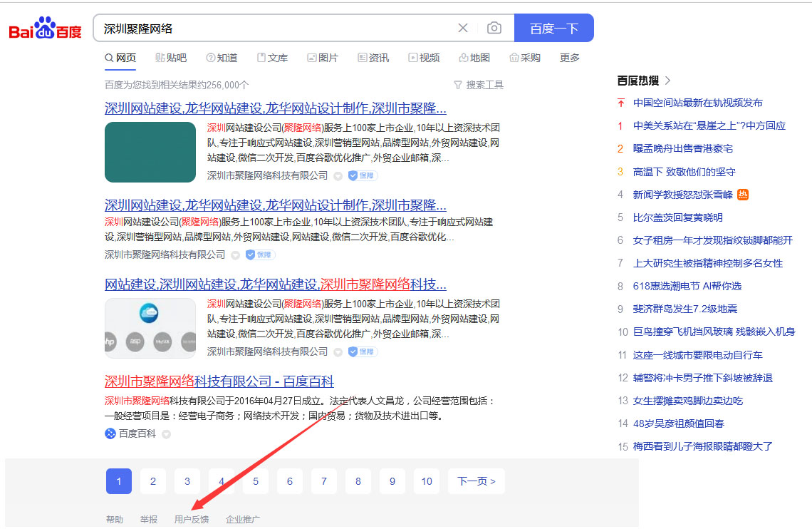Go to 下一页 next page
The width and height of the screenshot is (812, 529).
(x=477, y=481)
